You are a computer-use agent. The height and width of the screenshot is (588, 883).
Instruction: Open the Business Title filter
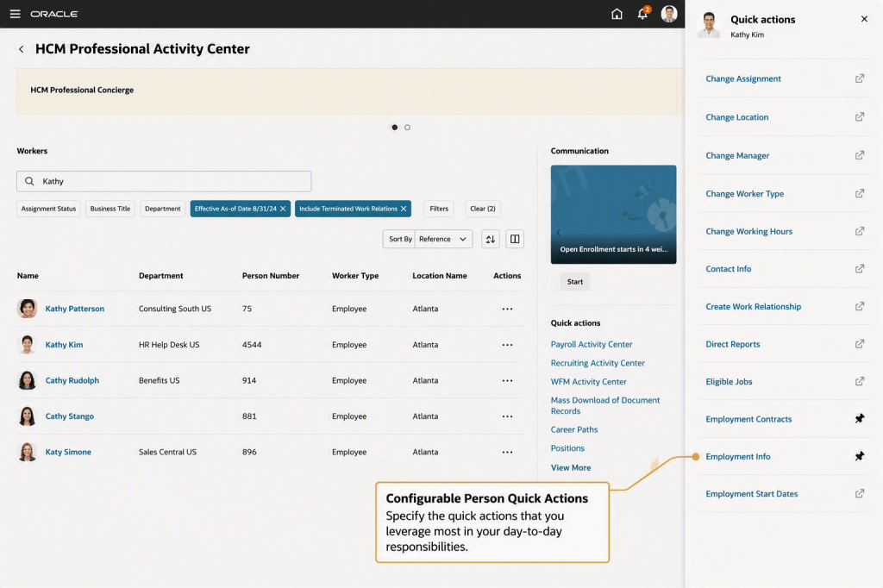coord(110,209)
